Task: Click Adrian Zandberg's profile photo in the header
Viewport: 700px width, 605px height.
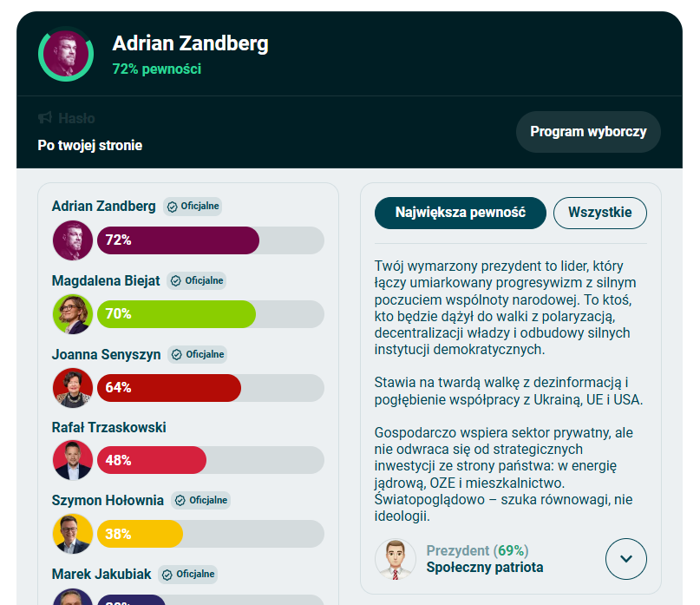Action: pos(65,54)
